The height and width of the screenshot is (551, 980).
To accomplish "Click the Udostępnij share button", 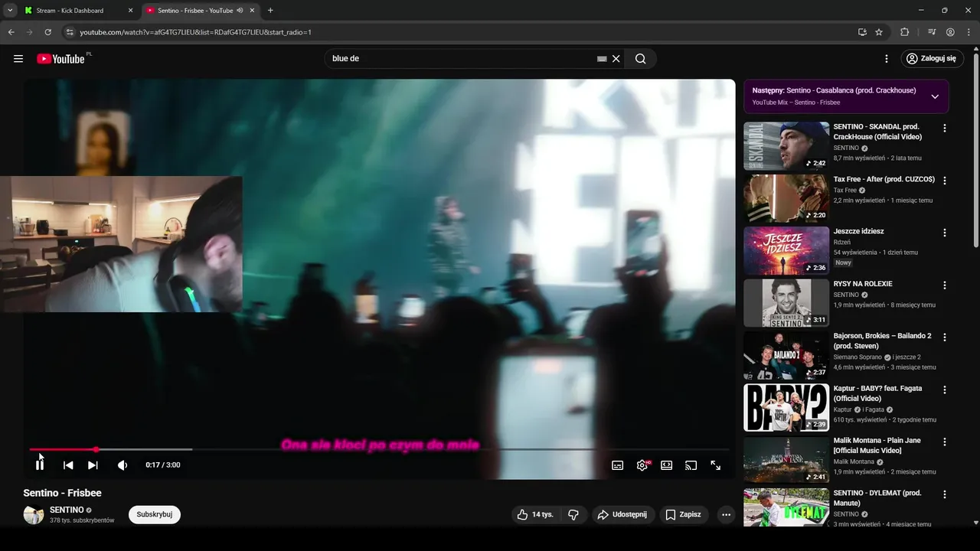I will pos(622,514).
